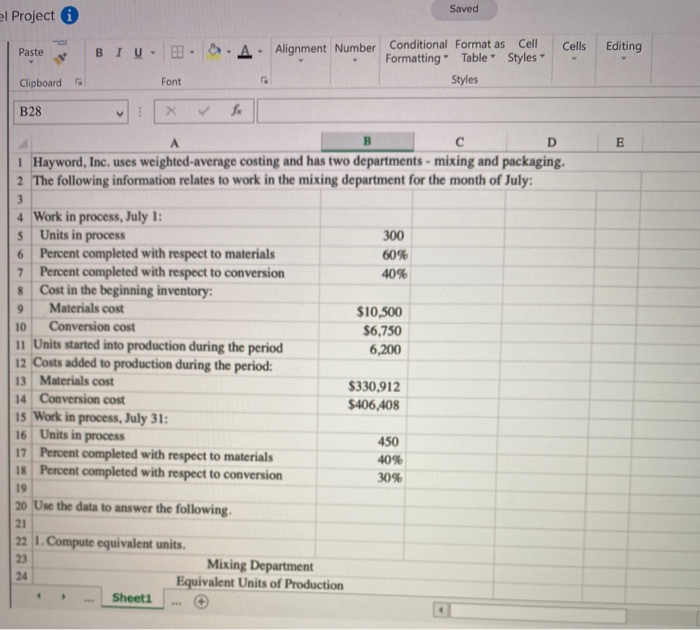Click the cell showing 6,200
This screenshot has height=630, width=700.
click(363, 349)
